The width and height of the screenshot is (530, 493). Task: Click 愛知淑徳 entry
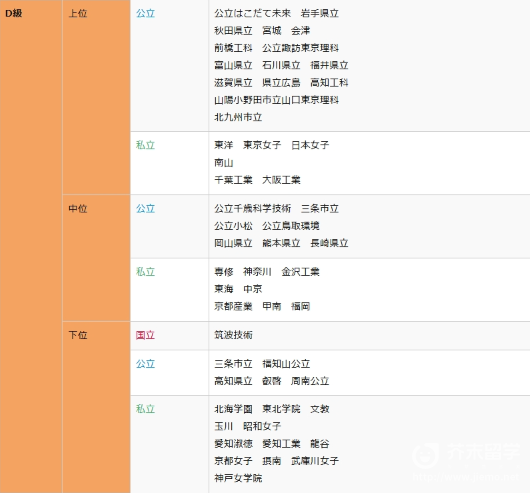click(x=233, y=444)
